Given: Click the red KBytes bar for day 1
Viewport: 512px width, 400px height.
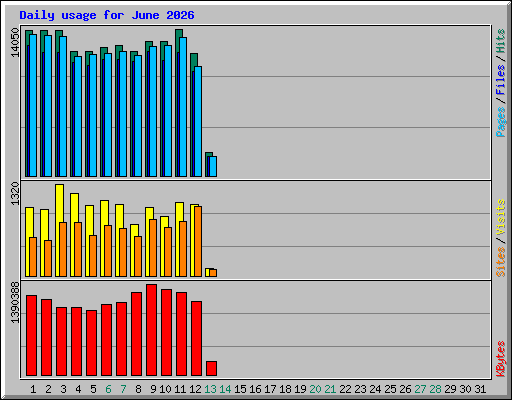Looking at the screenshot, I should coord(31,335).
